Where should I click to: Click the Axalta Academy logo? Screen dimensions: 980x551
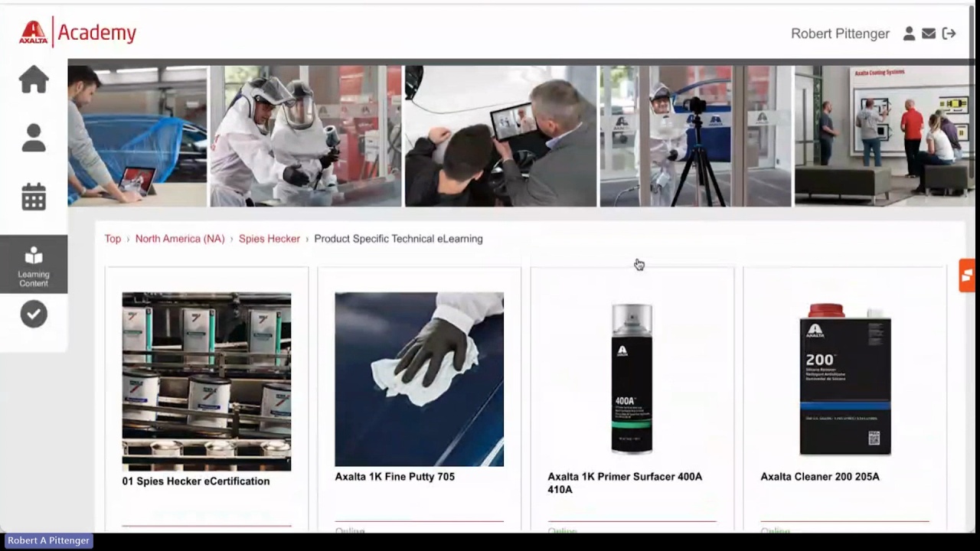77,32
